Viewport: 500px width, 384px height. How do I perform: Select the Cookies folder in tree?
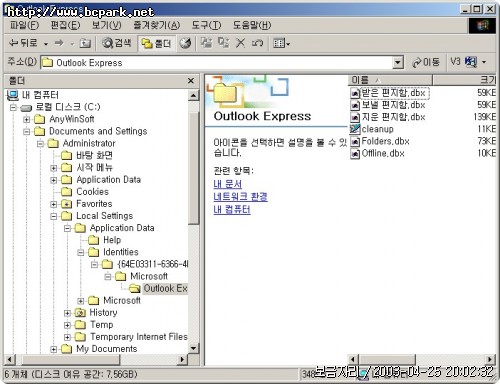[92, 192]
